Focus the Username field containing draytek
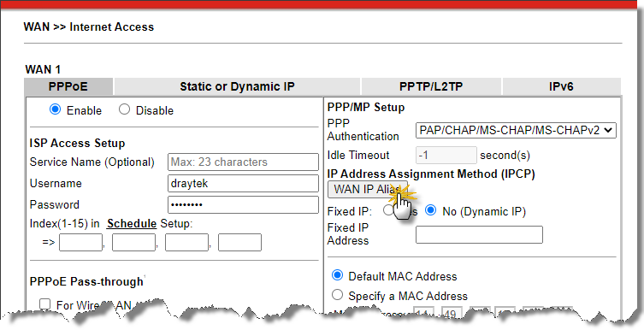The width and height of the screenshot is (644, 330). [x=243, y=183]
